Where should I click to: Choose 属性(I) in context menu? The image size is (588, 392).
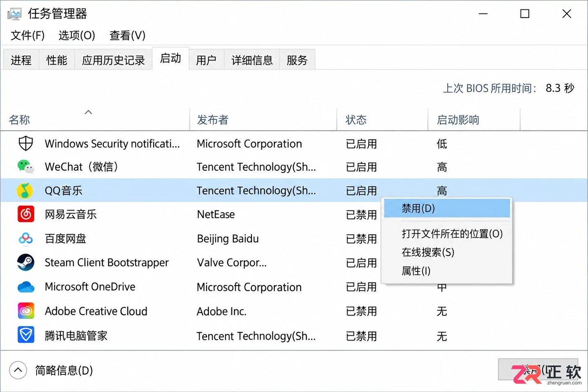[x=416, y=271]
